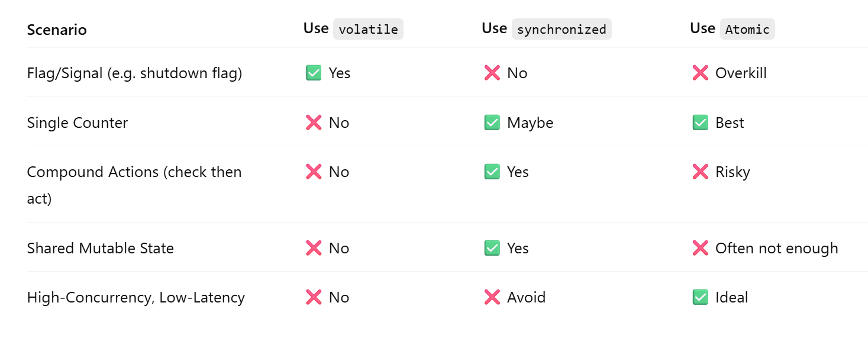Select the synchronized code label in header
This screenshot has width=868, height=338.
(561, 29)
